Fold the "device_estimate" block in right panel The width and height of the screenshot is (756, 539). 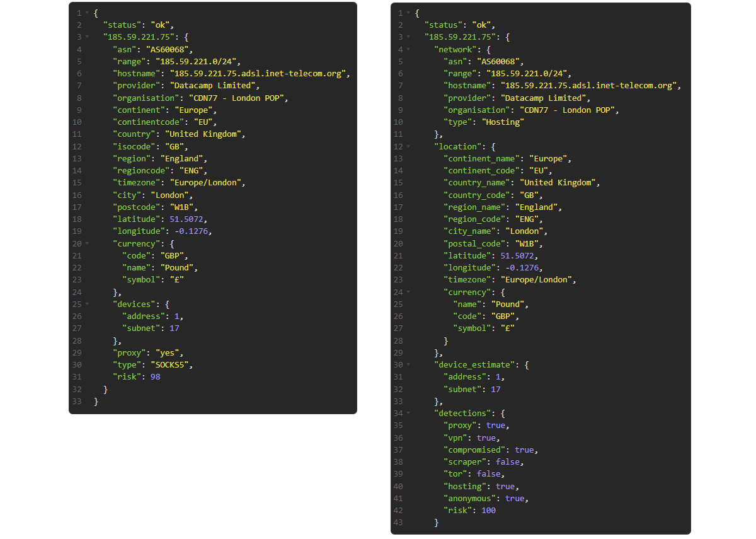pos(409,365)
